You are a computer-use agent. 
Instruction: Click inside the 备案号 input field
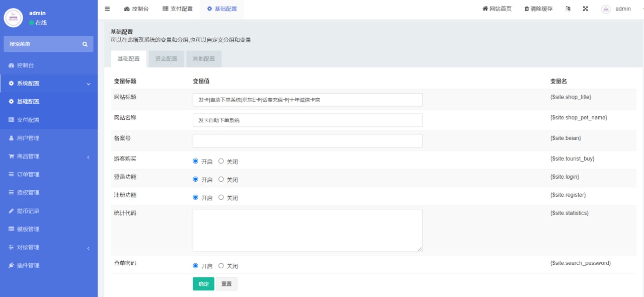tap(307, 140)
